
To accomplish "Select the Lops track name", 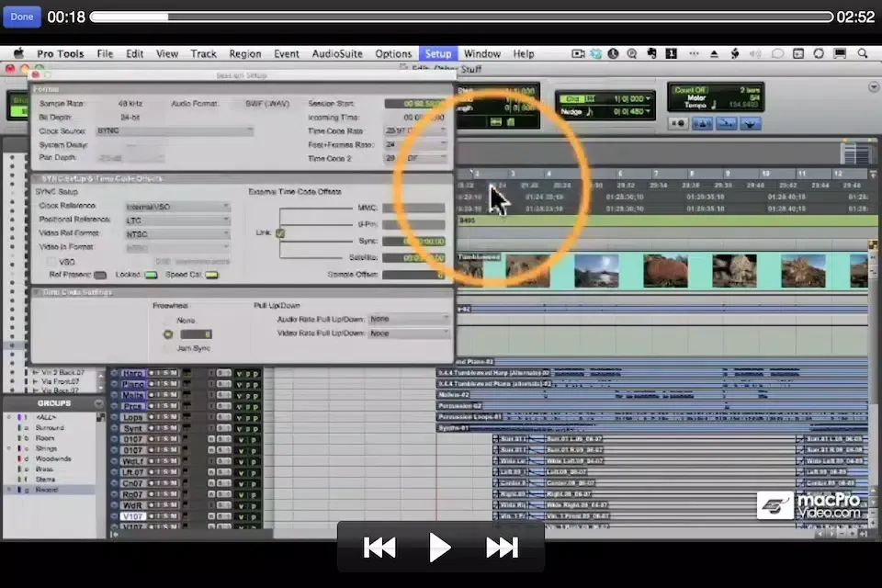I will coord(132,417).
